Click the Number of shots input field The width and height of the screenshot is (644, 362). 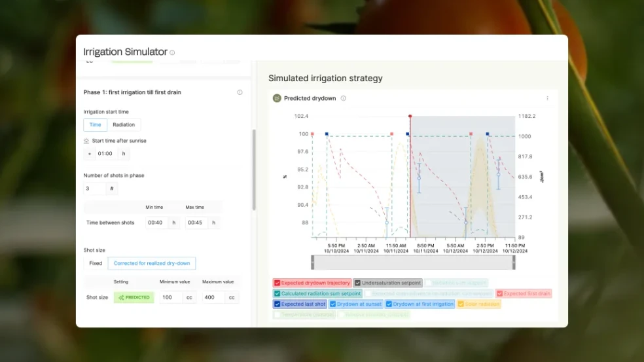[94, 189]
